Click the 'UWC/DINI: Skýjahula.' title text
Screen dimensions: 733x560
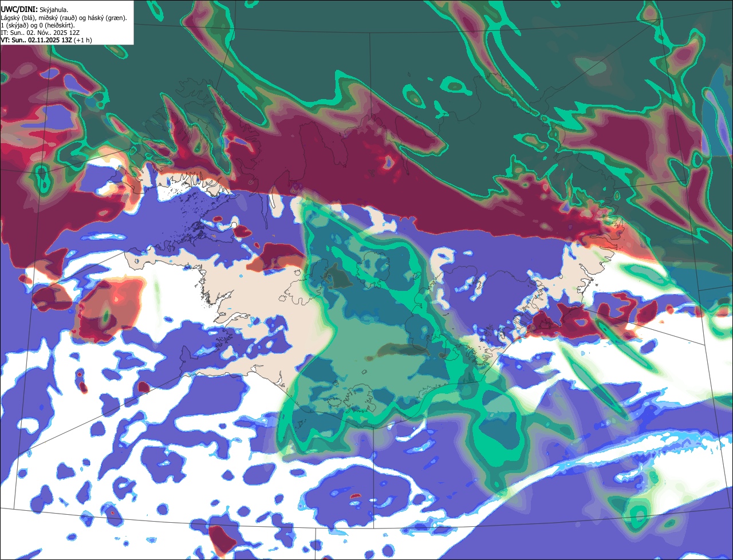point(34,10)
